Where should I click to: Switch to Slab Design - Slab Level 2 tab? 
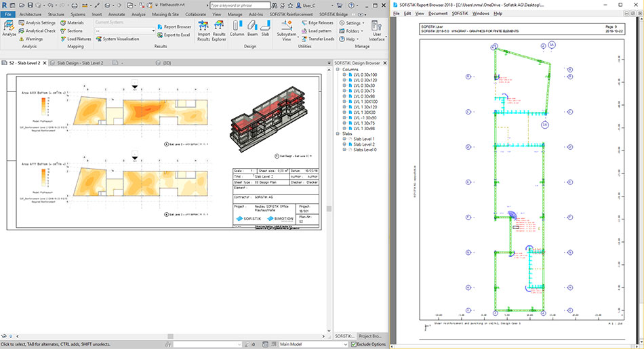tap(80, 63)
